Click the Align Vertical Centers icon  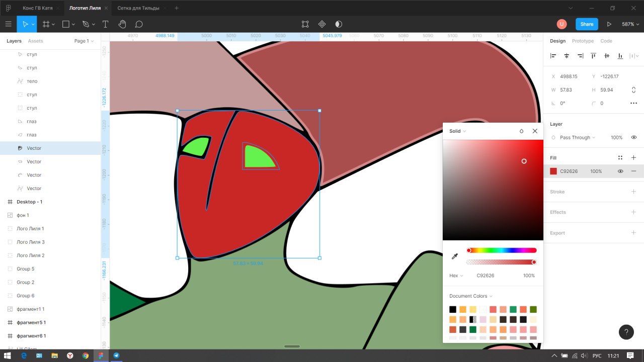point(607,56)
